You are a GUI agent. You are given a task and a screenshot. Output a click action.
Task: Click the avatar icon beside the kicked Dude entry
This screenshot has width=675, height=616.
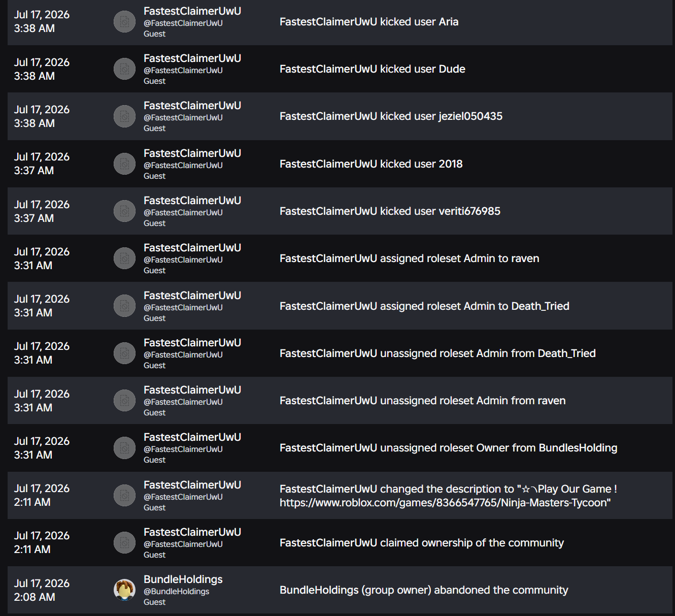coord(124,69)
